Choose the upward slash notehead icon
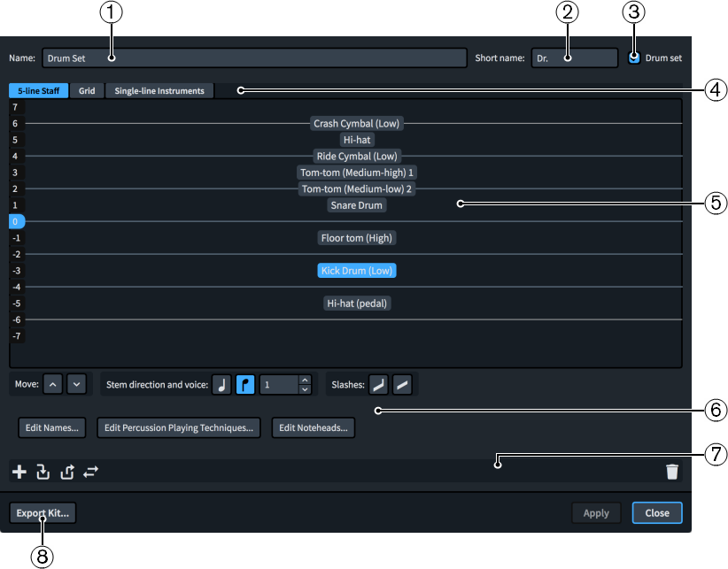The height and width of the screenshot is (569, 728). click(x=379, y=384)
